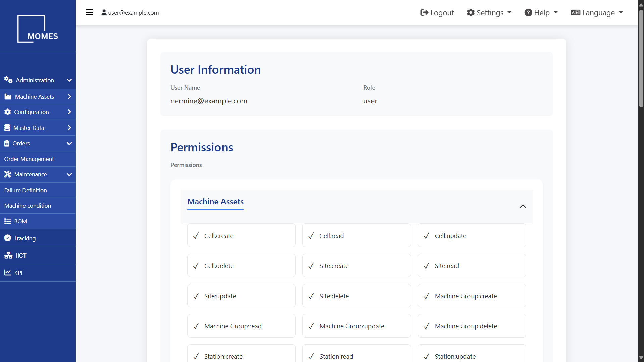Click the user profile icon
This screenshot has height=362, width=644.
104,13
